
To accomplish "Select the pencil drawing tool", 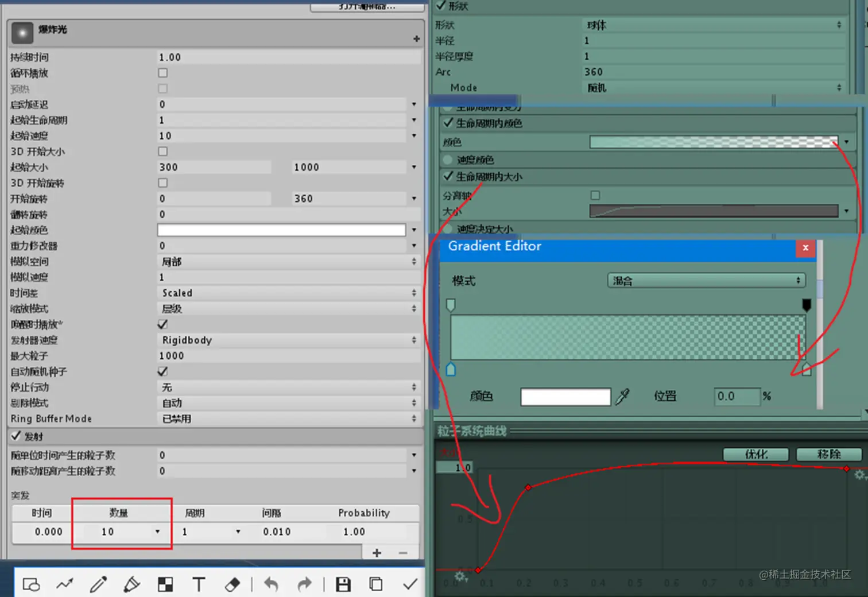I will click(x=98, y=584).
